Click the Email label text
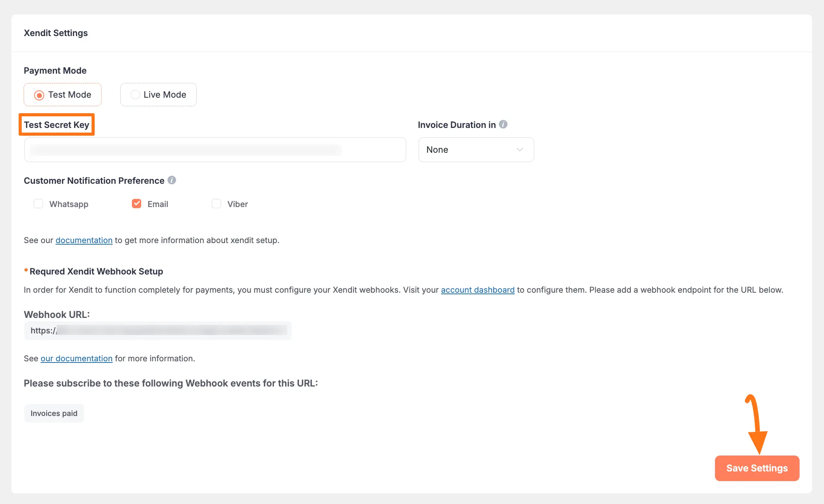824x504 pixels. pyautogui.click(x=158, y=204)
